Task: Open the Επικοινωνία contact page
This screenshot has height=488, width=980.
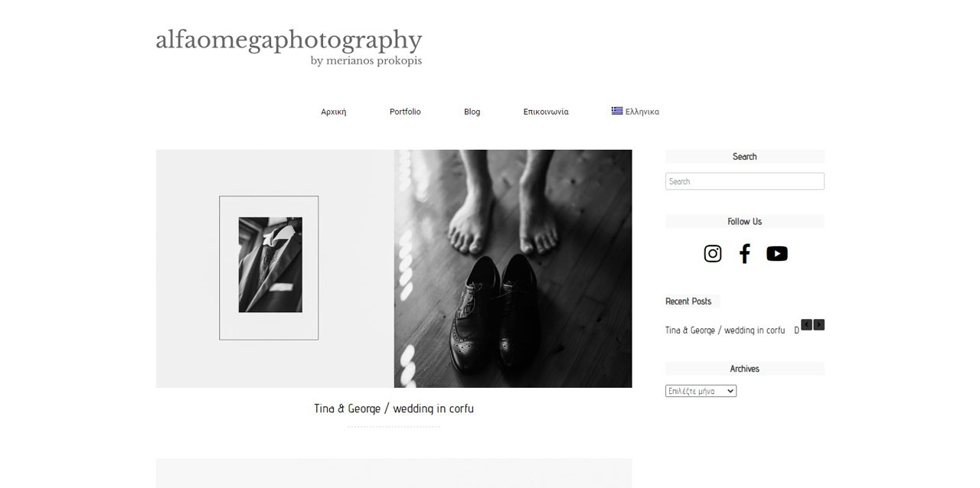Action: coord(546,112)
